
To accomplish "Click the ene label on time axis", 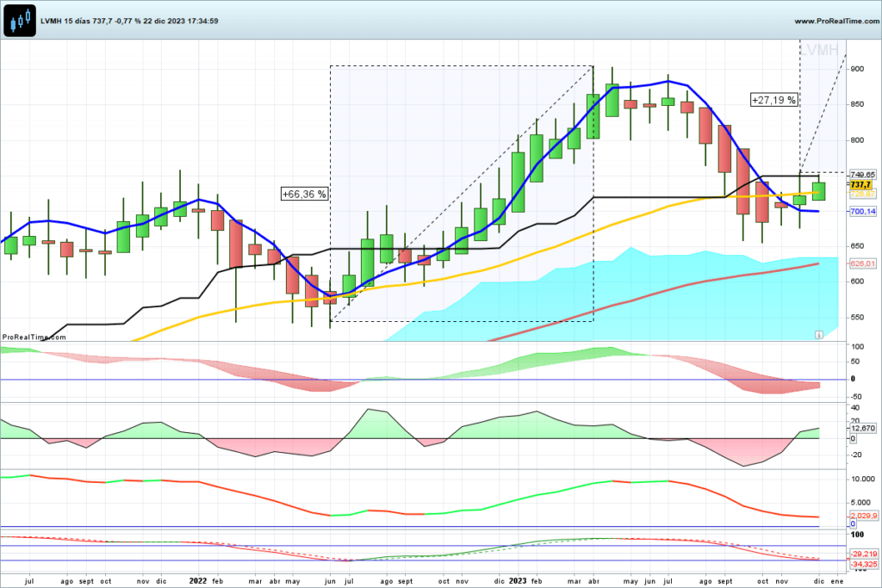I will tap(837, 581).
